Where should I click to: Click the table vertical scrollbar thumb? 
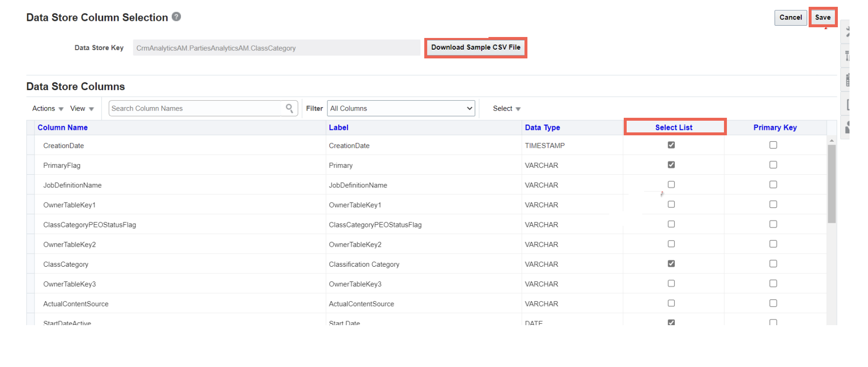[x=832, y=183]
